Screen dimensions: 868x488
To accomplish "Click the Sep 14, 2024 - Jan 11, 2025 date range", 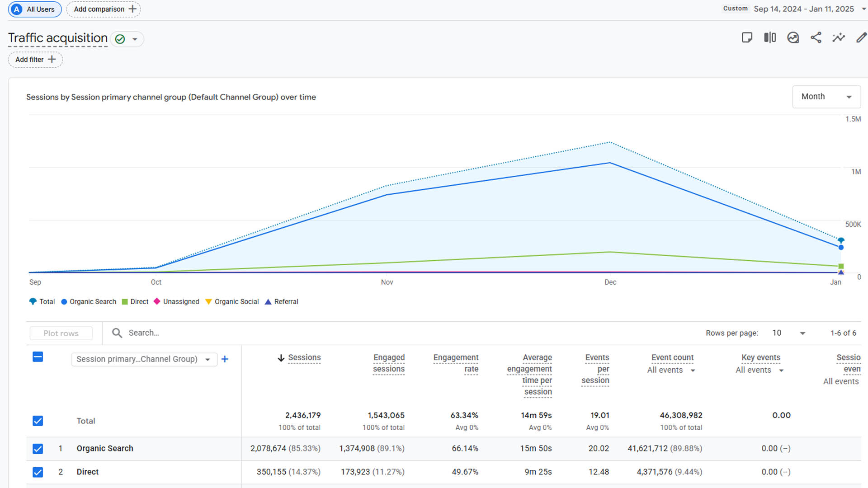I will tap(804, 9).
